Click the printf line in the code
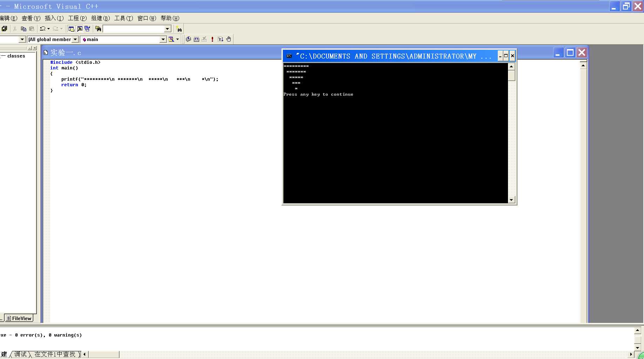This screenshot has height=359, width=644. (140, 79)
